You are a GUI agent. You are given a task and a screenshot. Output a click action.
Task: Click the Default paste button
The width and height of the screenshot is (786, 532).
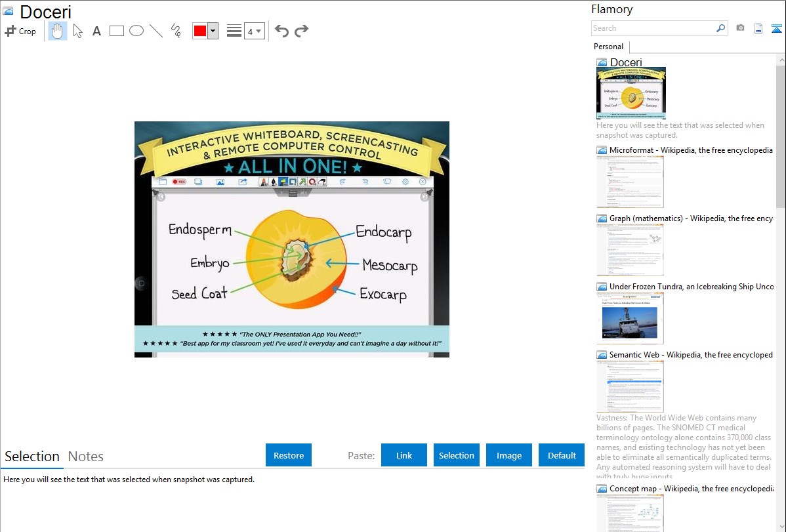click(x=562, y=455)
